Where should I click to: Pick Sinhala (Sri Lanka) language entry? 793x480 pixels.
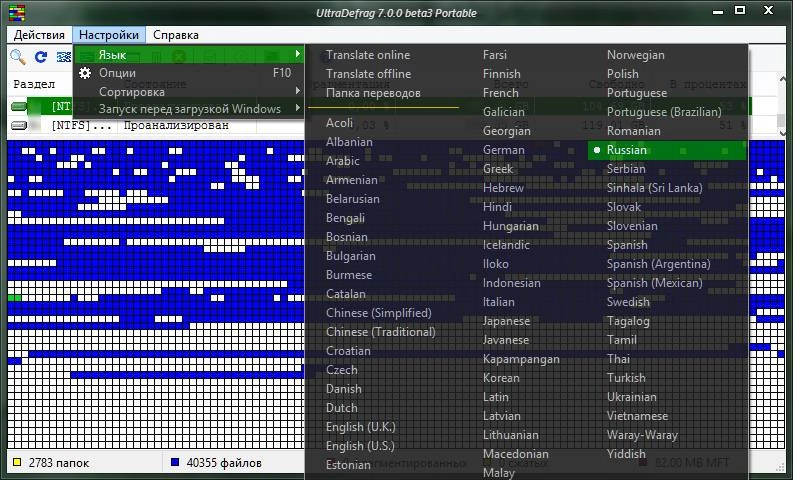[x=654, y=188]
